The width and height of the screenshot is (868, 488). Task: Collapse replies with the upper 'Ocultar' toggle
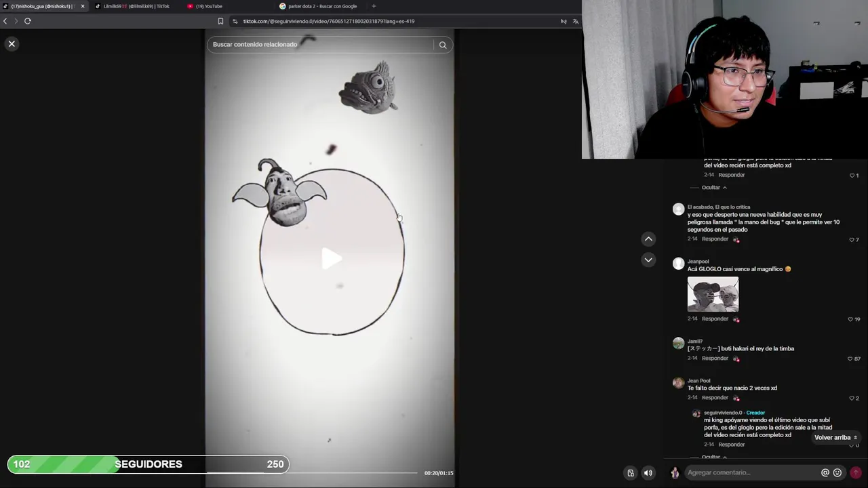coord(714,188)
